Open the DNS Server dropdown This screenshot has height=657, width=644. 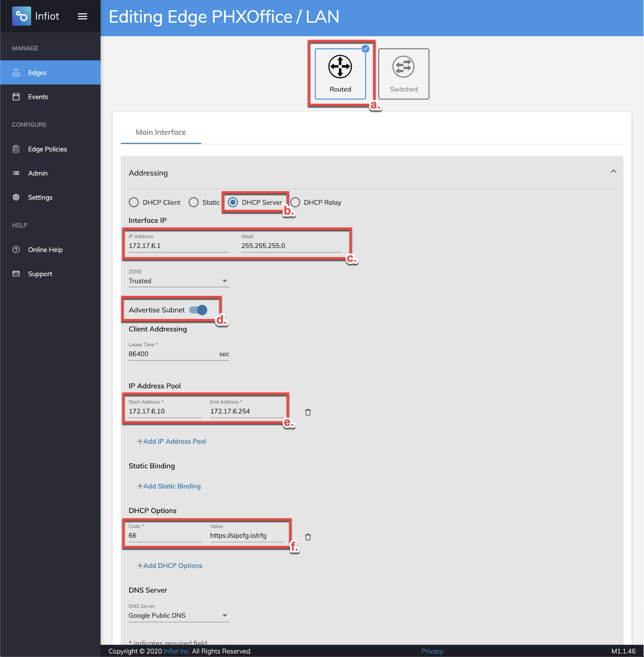(x=179, y=615)
